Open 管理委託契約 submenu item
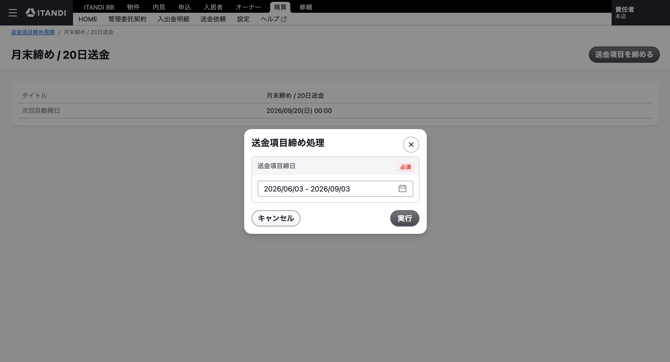670x362 pixels. click(127, 19)
